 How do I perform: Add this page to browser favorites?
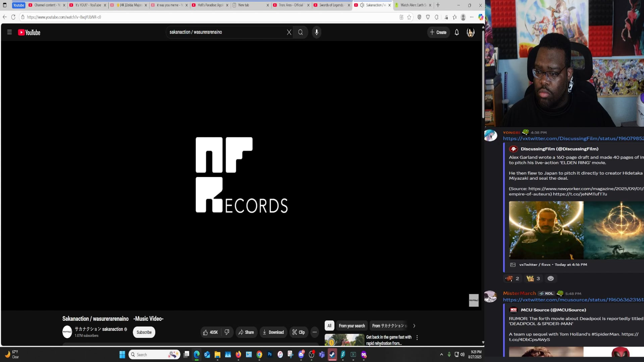tap(409, 17)
